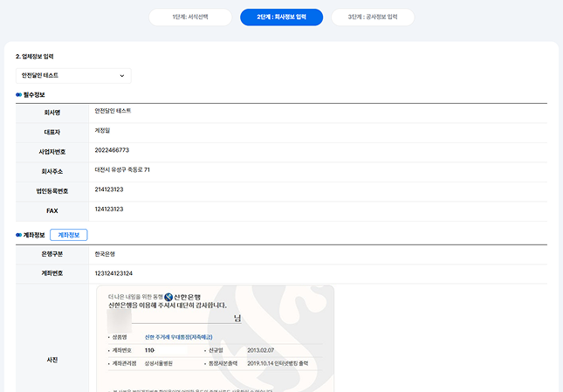563x392 pixels.
Task: Select the 사업자번호 value 2022466773
Action: (x=112, y=150)
